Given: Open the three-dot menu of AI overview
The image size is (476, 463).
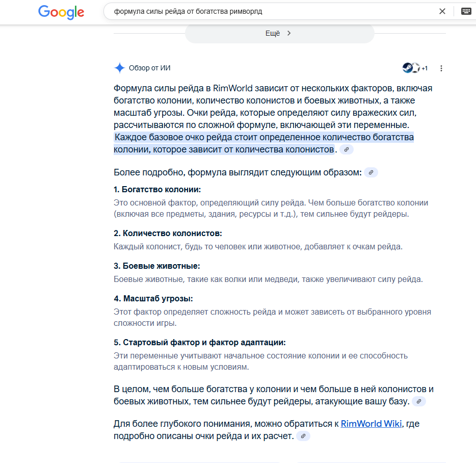Looking at the screenshot, I should click(x=441, y=68).
